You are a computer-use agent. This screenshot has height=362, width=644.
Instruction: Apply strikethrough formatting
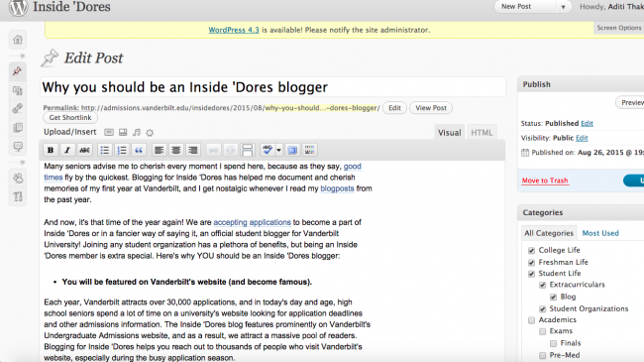point(84,150)
